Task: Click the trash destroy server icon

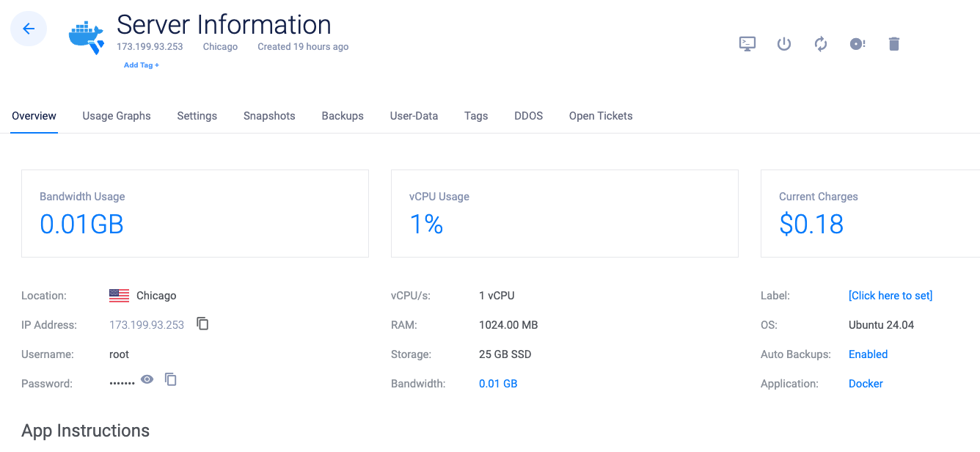Action: pyautogui.click(x=893, y=44)
